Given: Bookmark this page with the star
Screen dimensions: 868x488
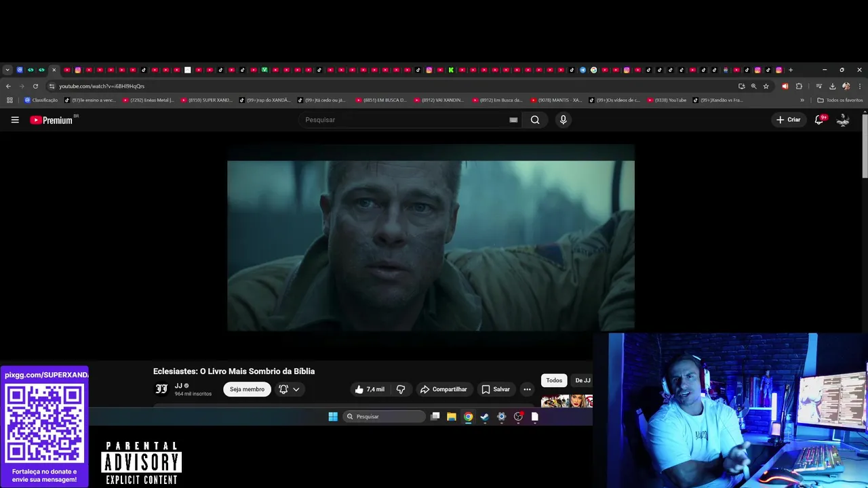Looking at the screenshot, I should [x=766, y=86].
